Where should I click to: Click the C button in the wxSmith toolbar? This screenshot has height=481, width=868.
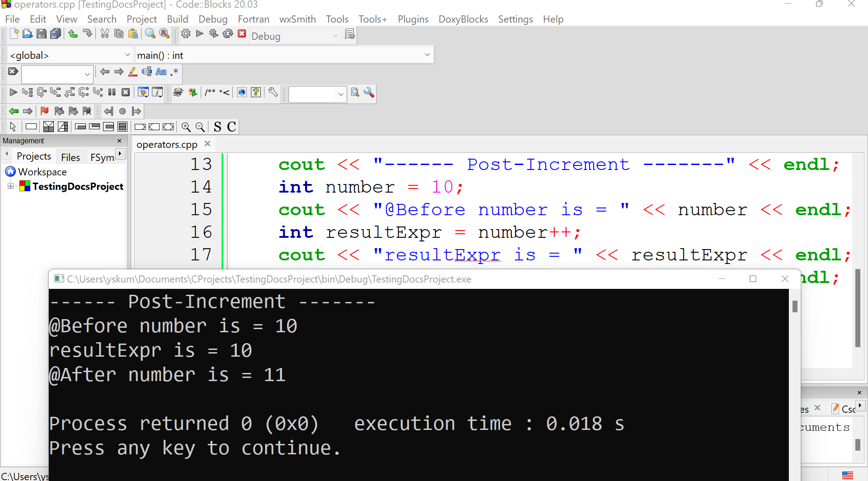[x=231, y=127]
